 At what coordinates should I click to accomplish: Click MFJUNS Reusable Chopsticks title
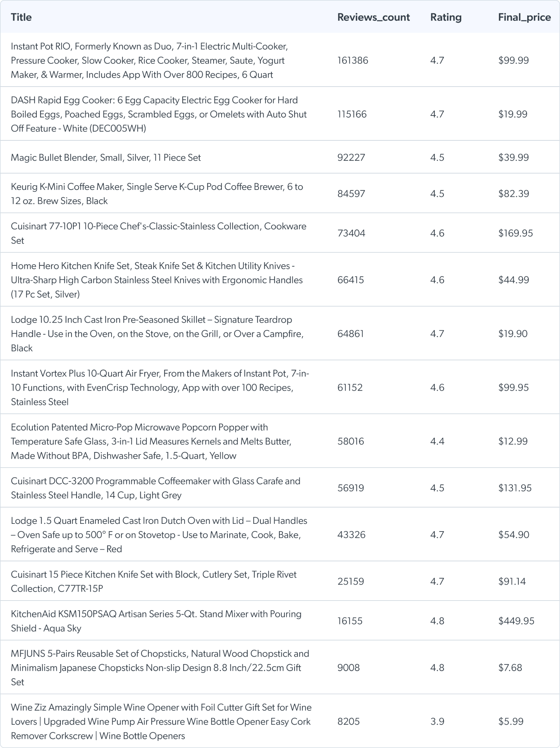[160, 668]
